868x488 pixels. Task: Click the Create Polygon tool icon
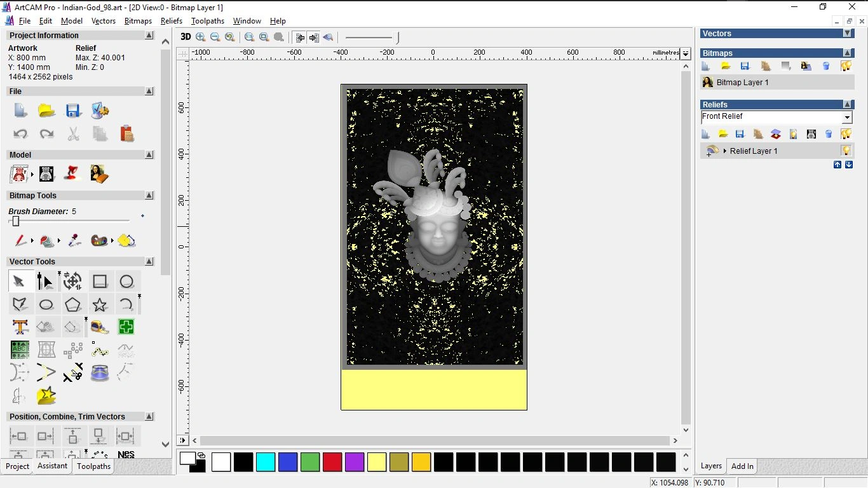tap(73, 304)
